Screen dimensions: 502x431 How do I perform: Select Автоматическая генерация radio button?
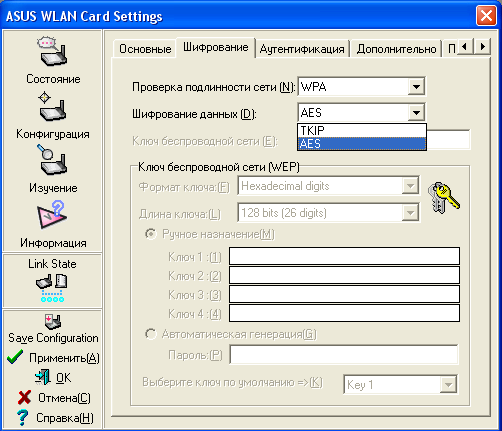coord(151,334)
